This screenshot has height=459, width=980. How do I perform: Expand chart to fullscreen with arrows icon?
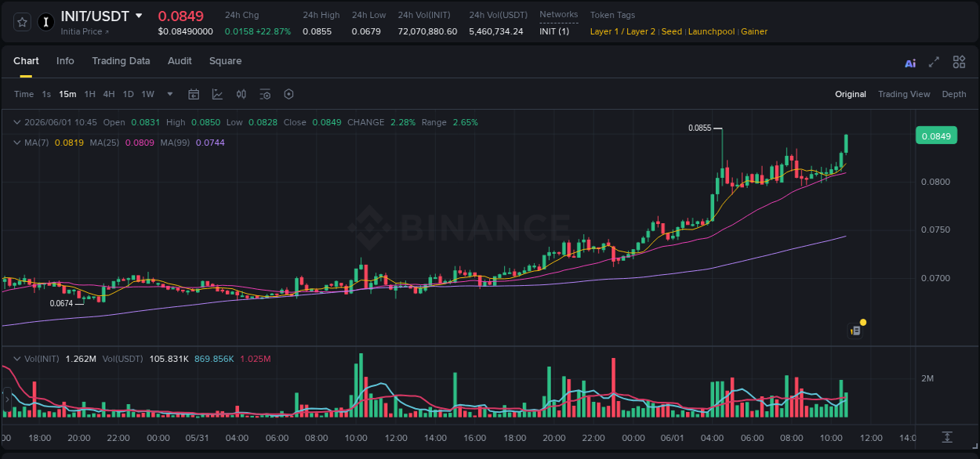(934, 62)
